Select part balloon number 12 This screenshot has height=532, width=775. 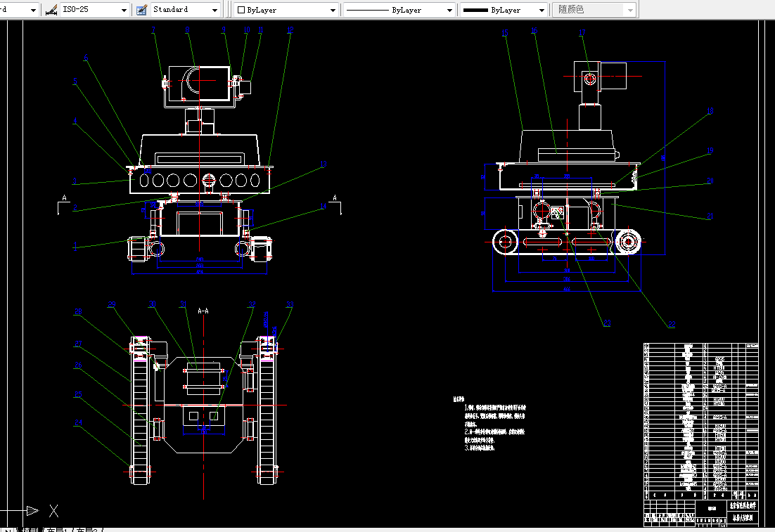290,30
